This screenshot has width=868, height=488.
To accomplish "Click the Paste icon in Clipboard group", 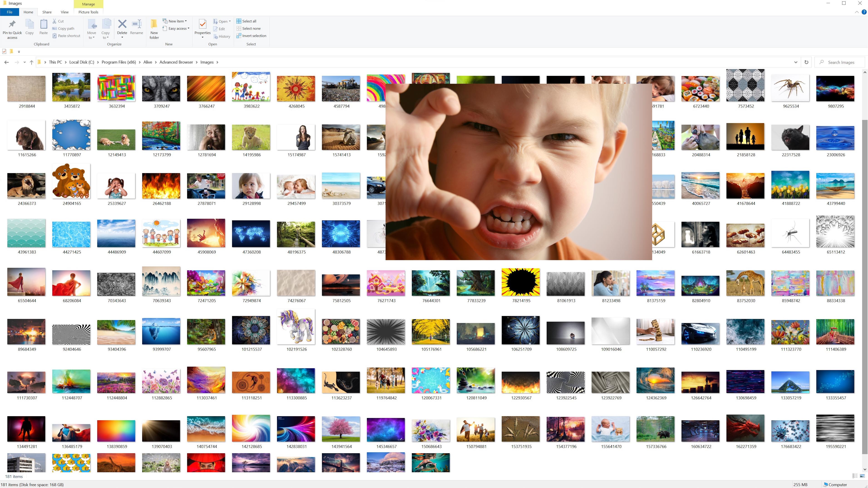I will tap(43, 24).
